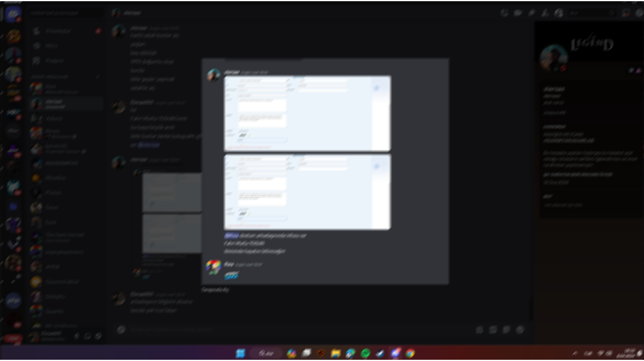Viewport: 644px width, 361px height.
Task: Select the highlighted conversation in DM list
Action: (66, 104)
